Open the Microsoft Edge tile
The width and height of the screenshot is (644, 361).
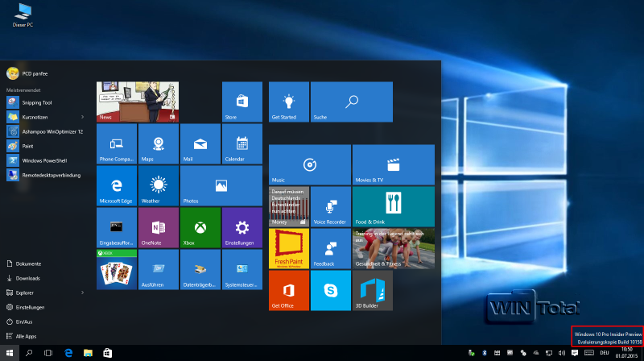117,185
